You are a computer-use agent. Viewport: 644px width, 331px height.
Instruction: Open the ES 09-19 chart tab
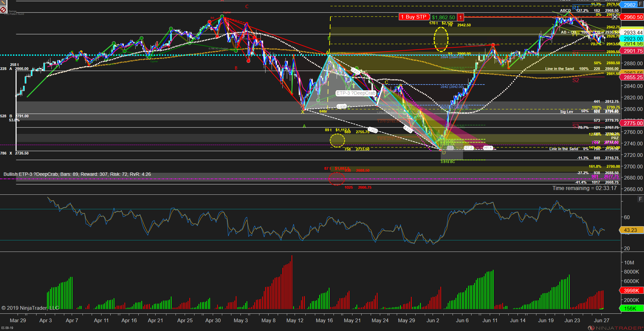tap(7, 328)
